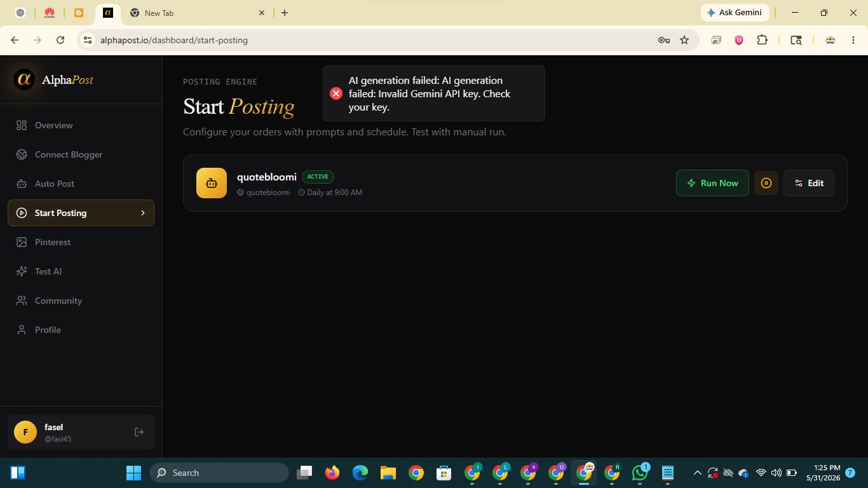Switch to the Huawei pinned tab

tap(49, 13)
